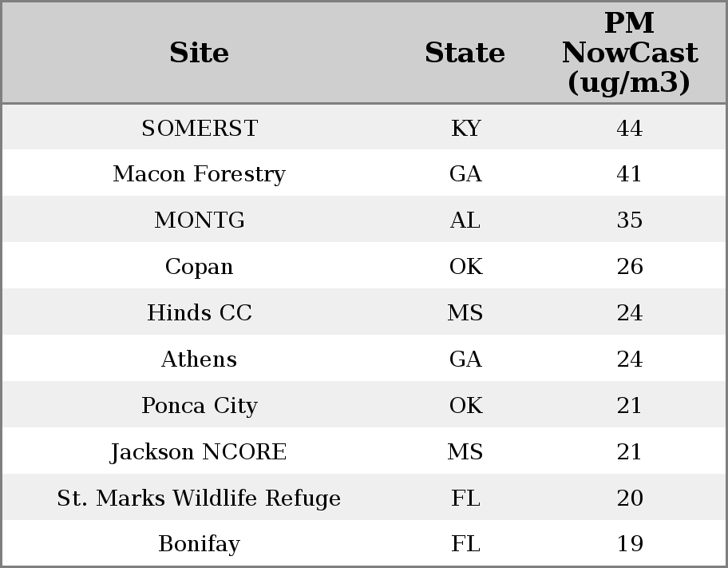The image size is (728, 568).
Task: Click the Ponca City site name
Action: tap(199, 406)
